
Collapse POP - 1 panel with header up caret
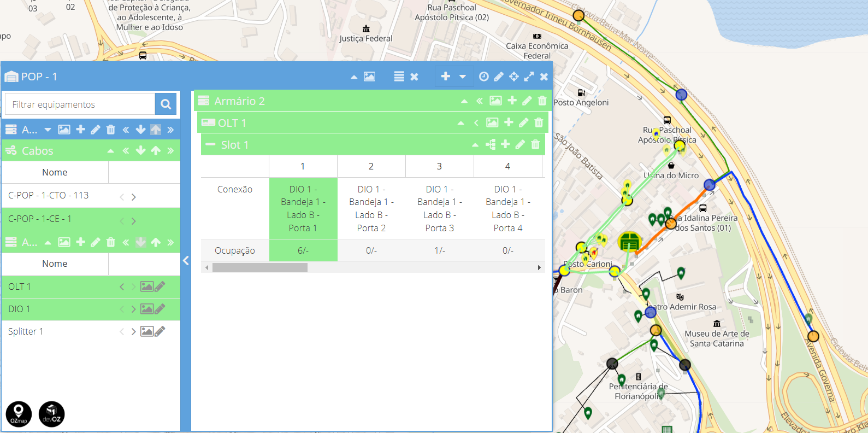(x=354, y=77)
